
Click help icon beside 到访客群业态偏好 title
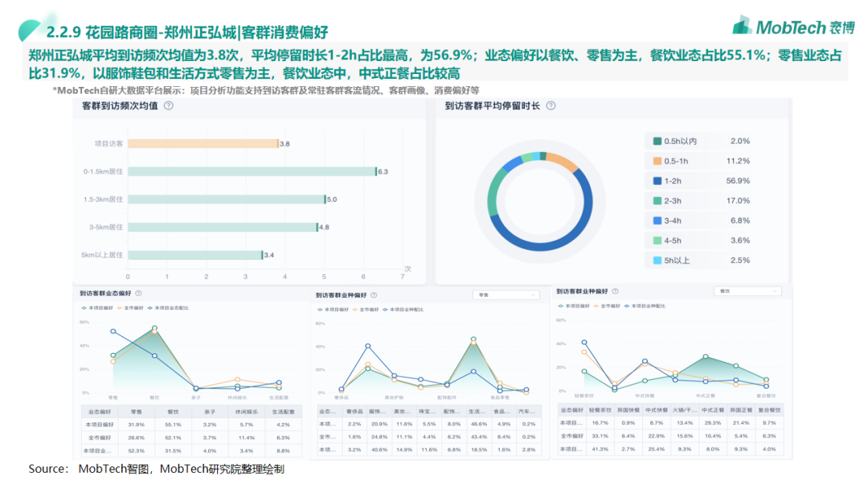[x=138, y=294]
